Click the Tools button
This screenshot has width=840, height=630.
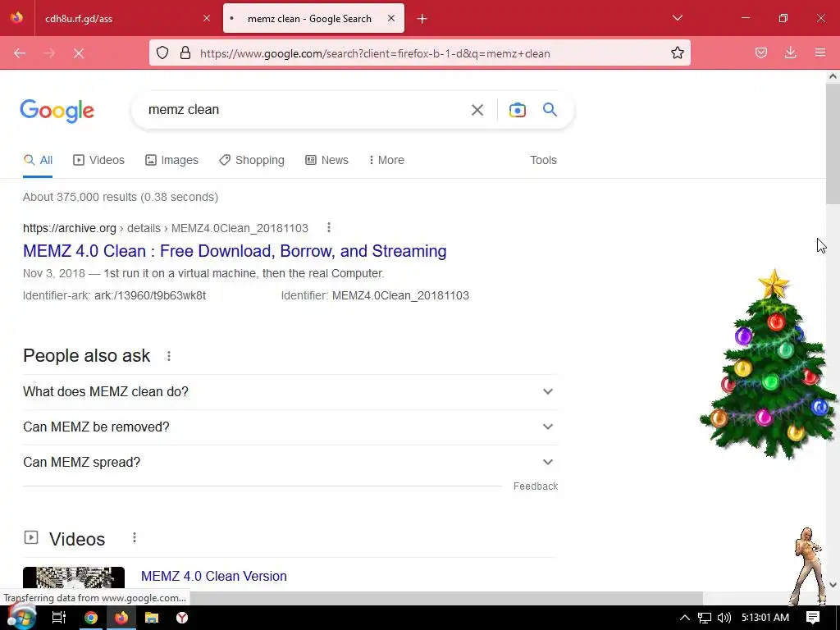tap(543, 160)
